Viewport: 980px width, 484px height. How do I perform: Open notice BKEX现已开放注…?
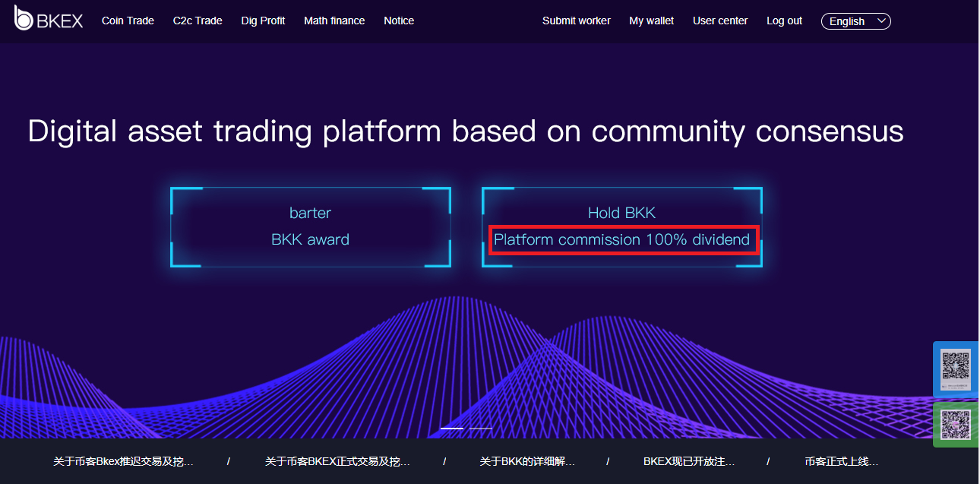pyautogui.click(x=689, y=461)
